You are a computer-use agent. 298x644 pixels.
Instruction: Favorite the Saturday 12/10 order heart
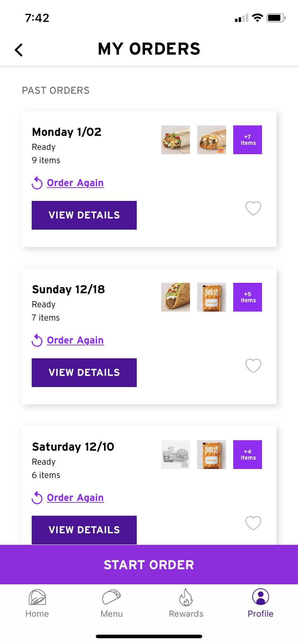coord(253,523)
